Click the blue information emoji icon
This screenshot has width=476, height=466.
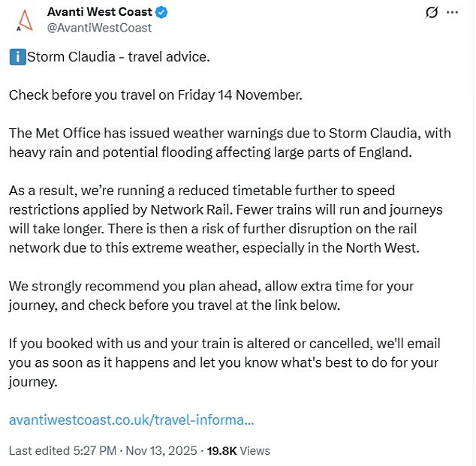17,56
